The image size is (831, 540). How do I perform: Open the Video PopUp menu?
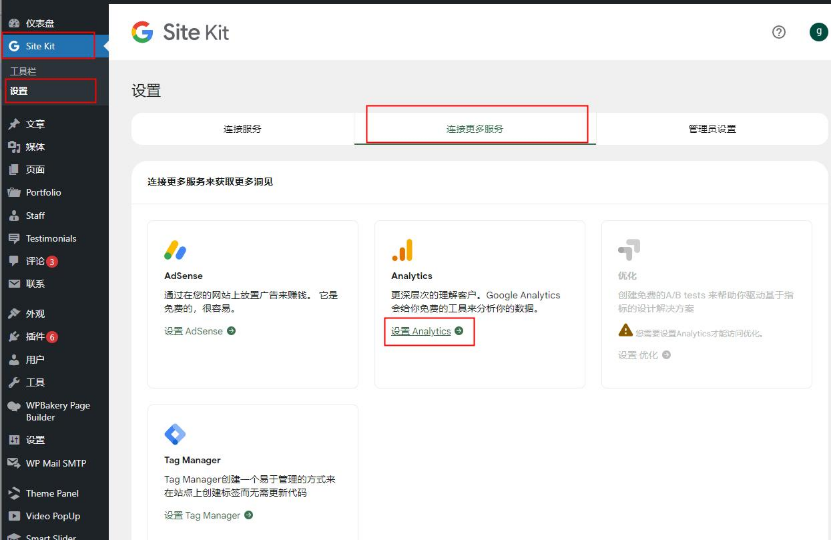(53, 516)
